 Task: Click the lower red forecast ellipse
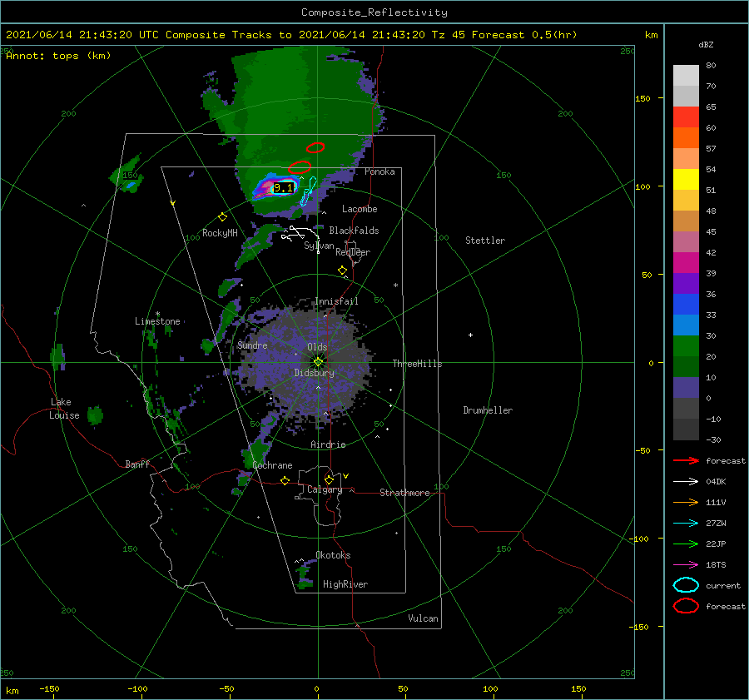[x=300, y=167]
